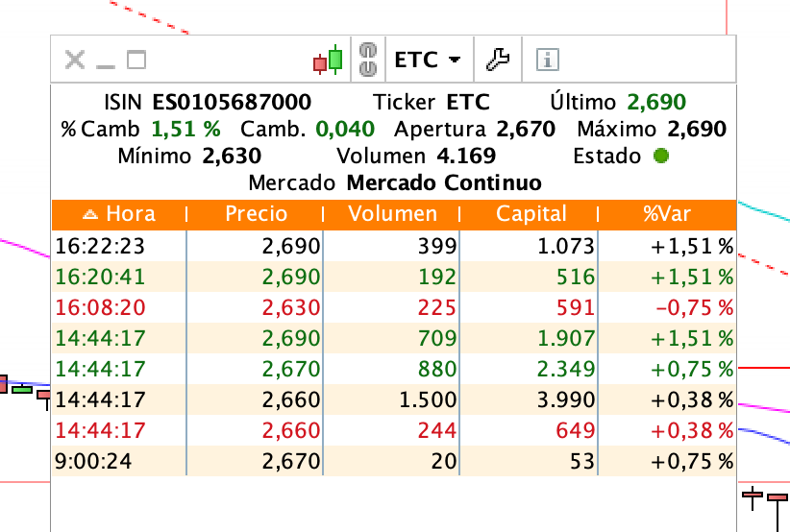
Task: Click the Mínimo value 2,630
Action: click(232, 156)
